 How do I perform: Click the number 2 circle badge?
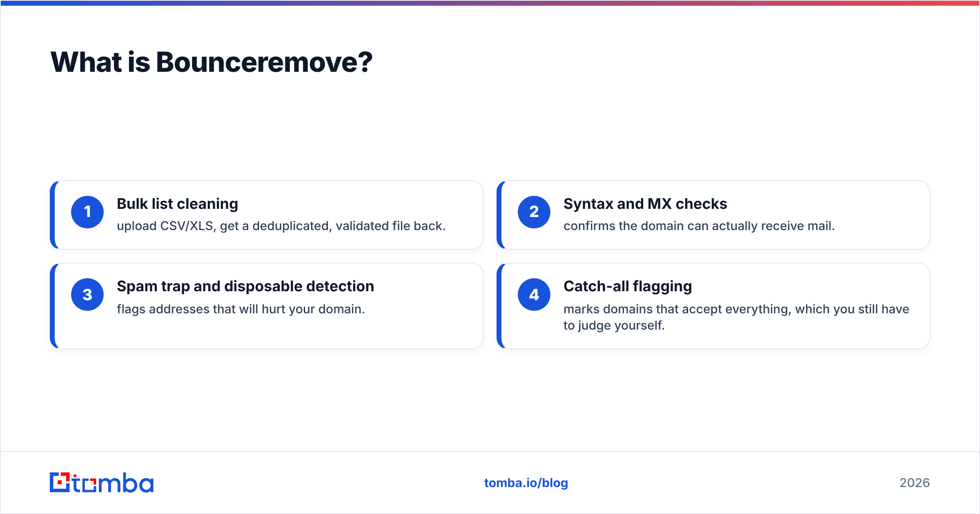[534, 212]
